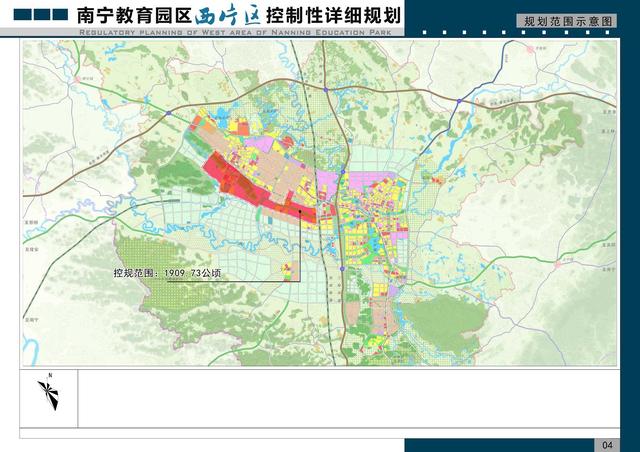
Task: Click the north arrow compass symbol
Action: click(49, 392)
